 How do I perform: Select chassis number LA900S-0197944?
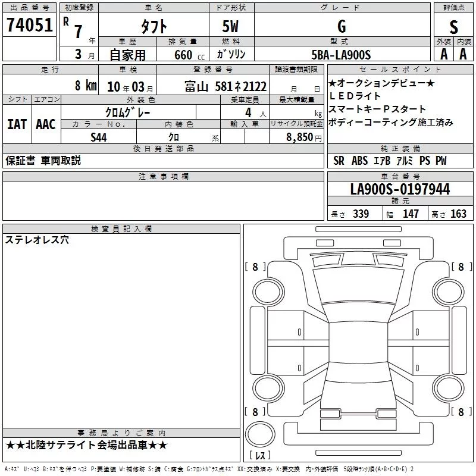[x=400, y=190]
